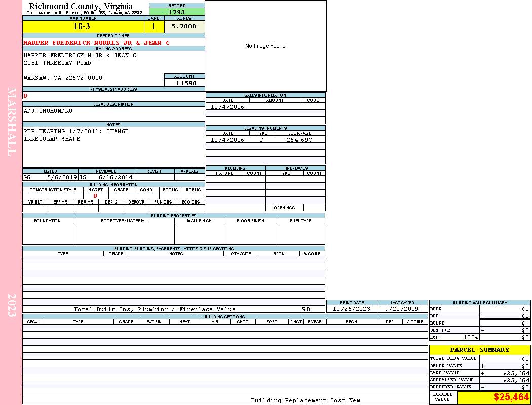Select the book/page value 254 697
This screenshot has height=405, width=532.
(299, 140)
